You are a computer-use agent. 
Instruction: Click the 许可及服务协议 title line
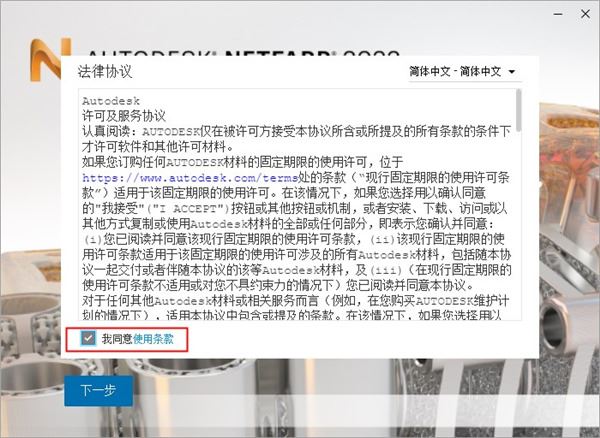[x=124, y=116]
